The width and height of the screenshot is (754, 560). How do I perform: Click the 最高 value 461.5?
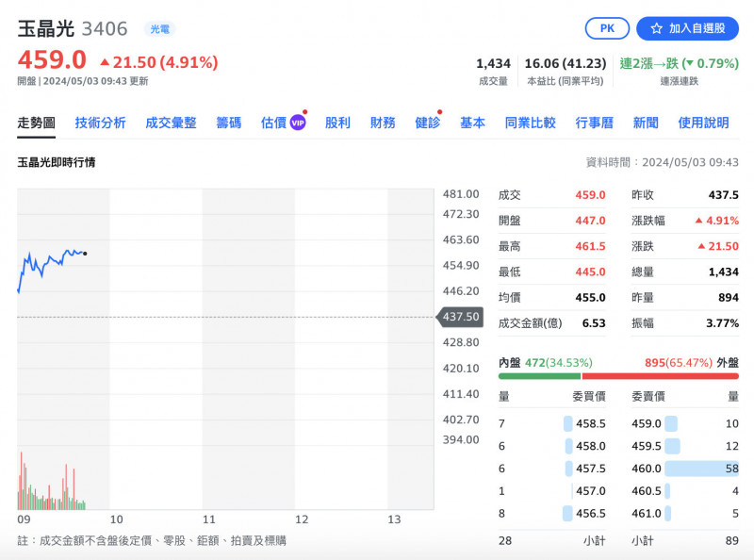point(590,246)
